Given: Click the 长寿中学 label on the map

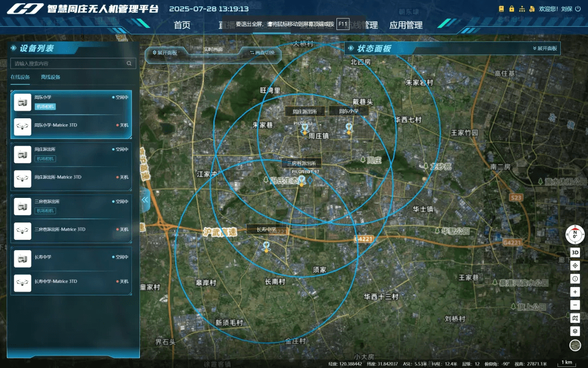Looking at the screenshot, I should point(266,230).
